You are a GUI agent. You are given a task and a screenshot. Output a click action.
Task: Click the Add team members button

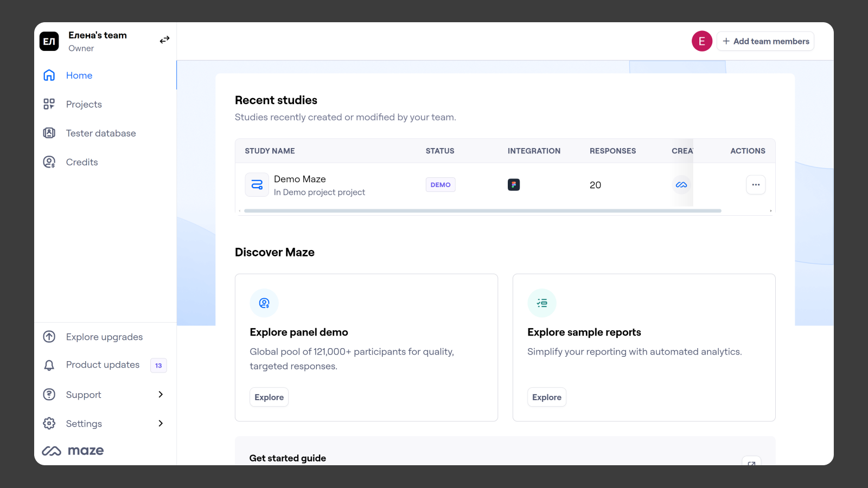click(x=765, y=41)
